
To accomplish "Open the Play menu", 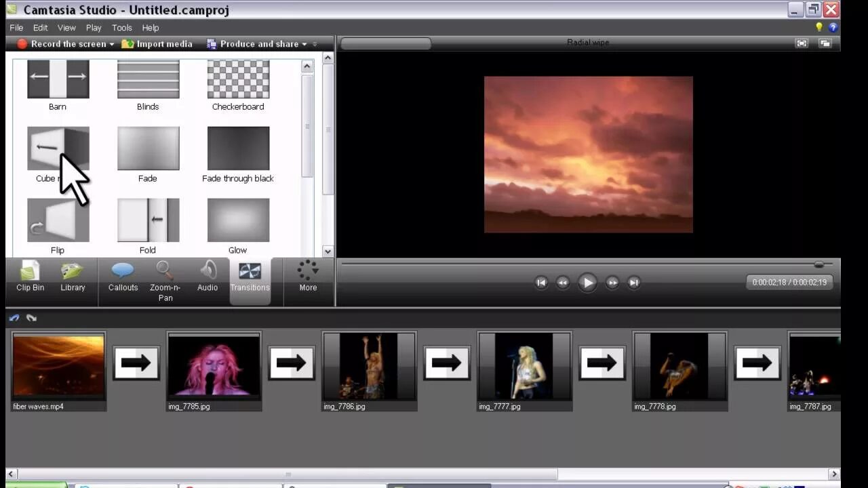I will point(94,28).
